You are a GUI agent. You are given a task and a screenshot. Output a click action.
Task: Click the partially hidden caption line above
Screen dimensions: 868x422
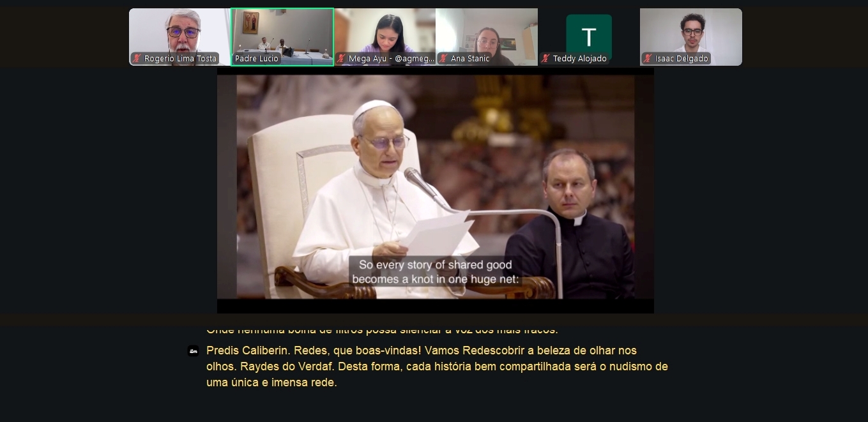(382, 330)
